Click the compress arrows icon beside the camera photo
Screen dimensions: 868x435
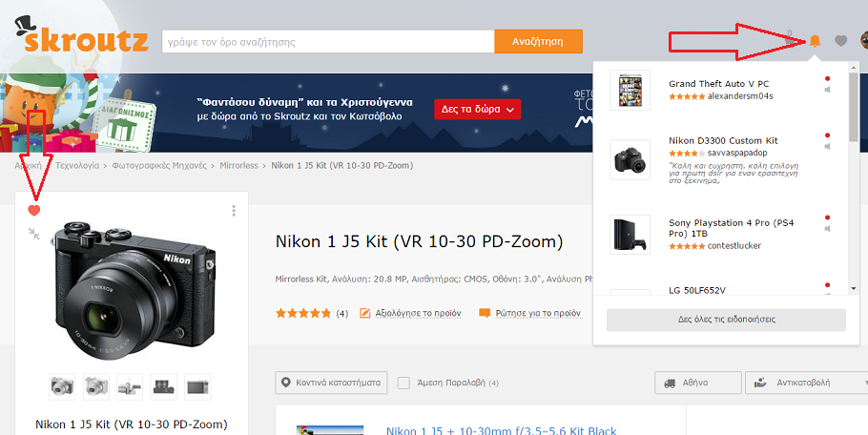click(x=34, y=234)
